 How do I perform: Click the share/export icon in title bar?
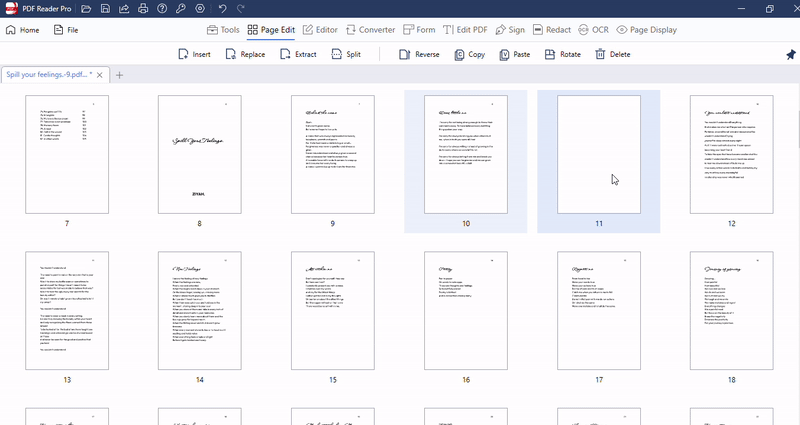point(124,9)
